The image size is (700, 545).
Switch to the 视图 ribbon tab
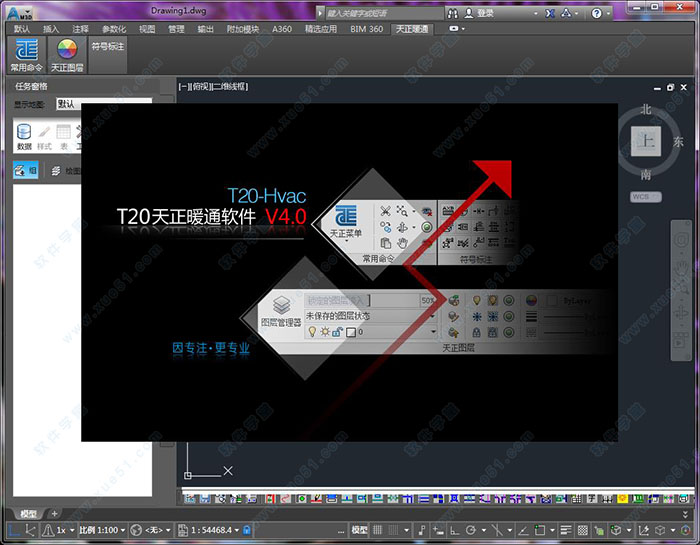tap(147, 29)
